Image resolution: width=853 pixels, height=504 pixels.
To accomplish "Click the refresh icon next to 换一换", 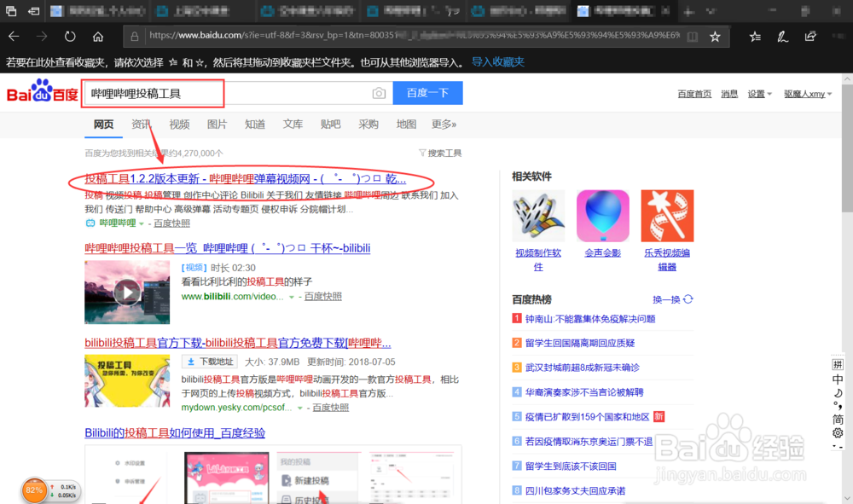I will 688,299.
